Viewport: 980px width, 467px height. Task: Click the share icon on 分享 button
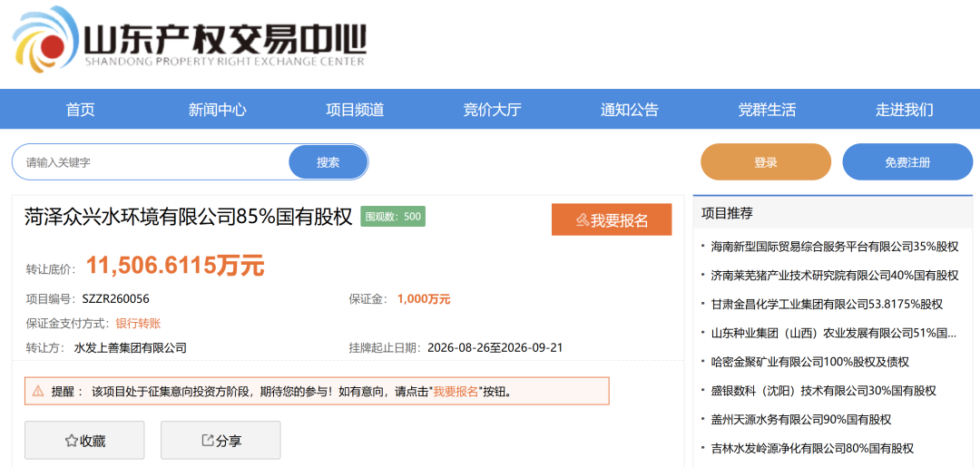(208, 440)
